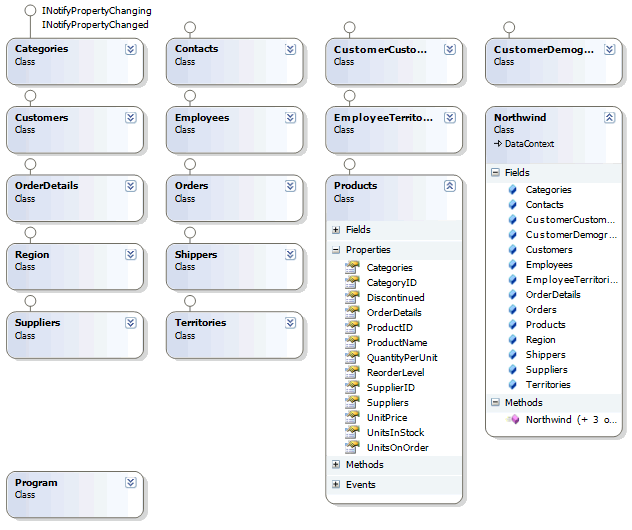Viewport: 632px width, 530px height.
Task: Select the SupplierID property in Products
Action: pyautogui.click(x=391, y=387)
